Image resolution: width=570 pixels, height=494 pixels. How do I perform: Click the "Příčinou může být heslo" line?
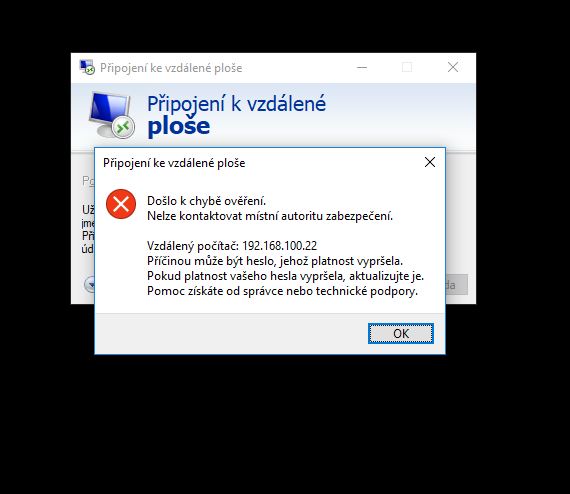[275, 261]
